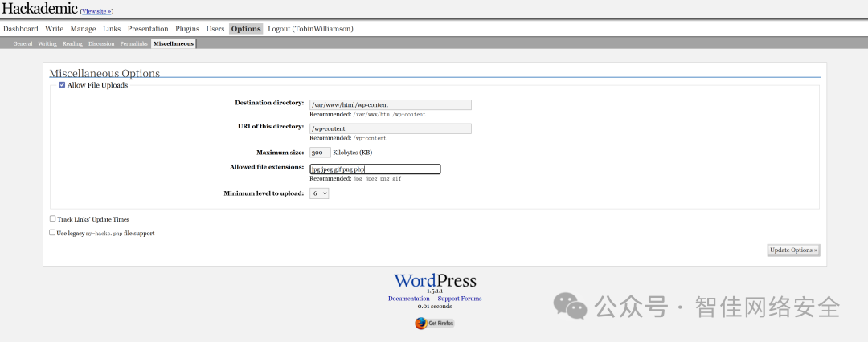The image size is (868, 342).
Task: Enable Track Links' Update Times
Action: [x=52, y=219]
